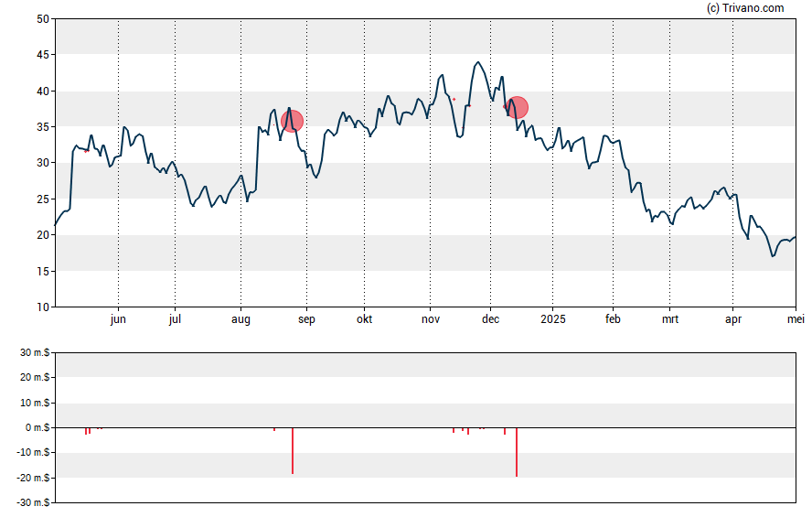The height and width of the screenshot is (517, 812).
Task: Click the 'jun' month label
Action: click(118, 319)
